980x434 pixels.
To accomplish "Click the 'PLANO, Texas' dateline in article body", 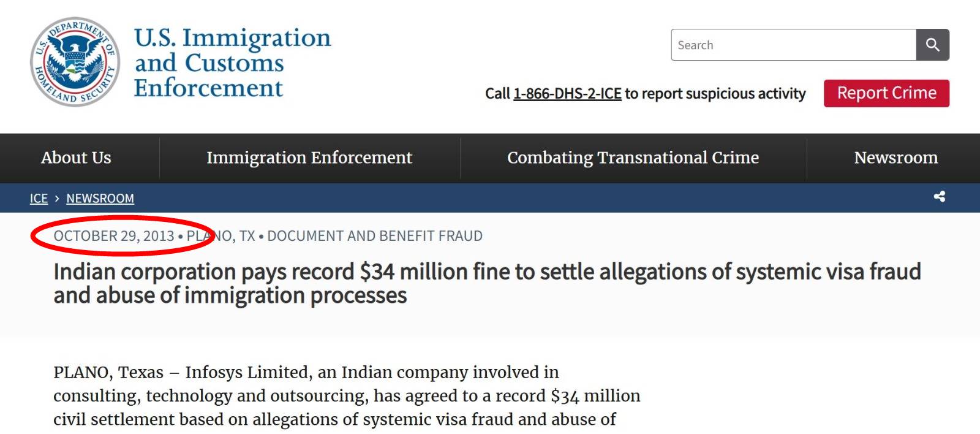I will [108, 372].
